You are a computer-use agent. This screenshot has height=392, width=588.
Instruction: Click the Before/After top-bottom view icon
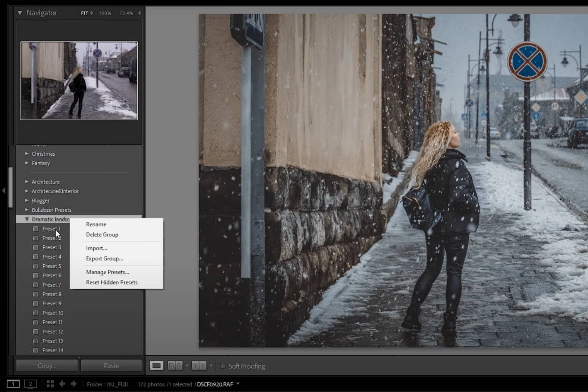(199, 365)
